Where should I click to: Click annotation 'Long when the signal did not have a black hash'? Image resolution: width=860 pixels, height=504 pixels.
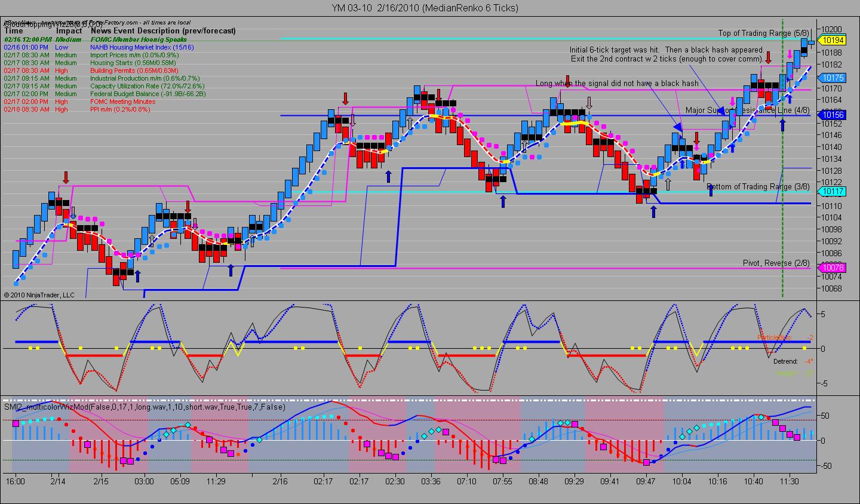pyautogui.click(x=617, y=84)
